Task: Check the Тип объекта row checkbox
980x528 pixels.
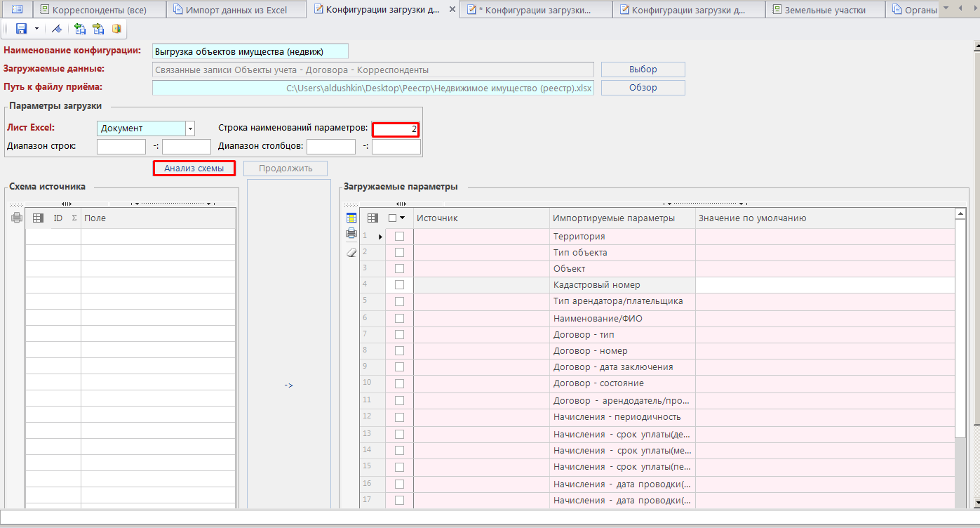Action: click(x=399, y=253)
